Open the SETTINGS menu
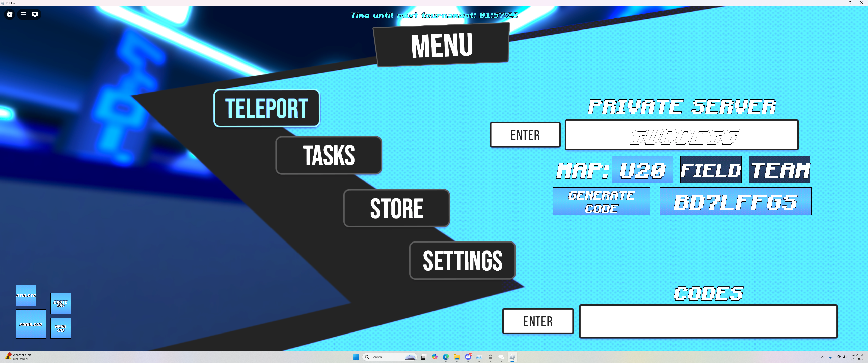The height and width of the screenshot is (363, 868). (462, 260)
